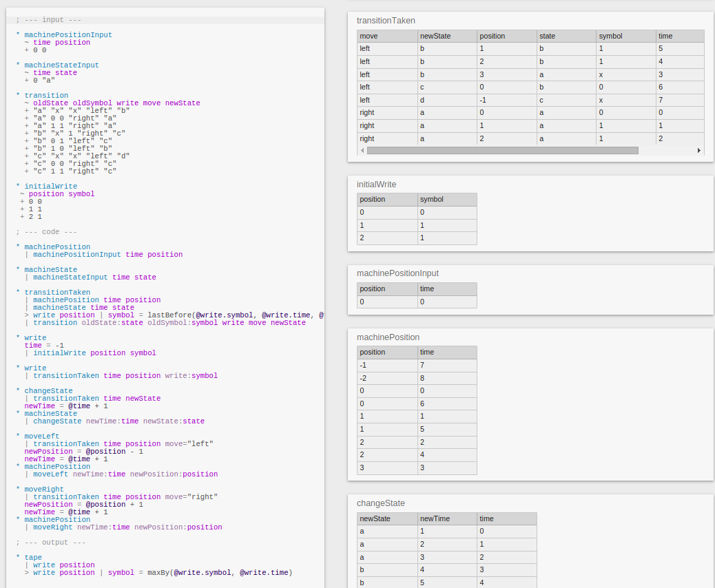This screenshot has width=715, height=588.
Task: Click the left arrow of the transitionTaken scrollbar
Action: tap(362, 150)
